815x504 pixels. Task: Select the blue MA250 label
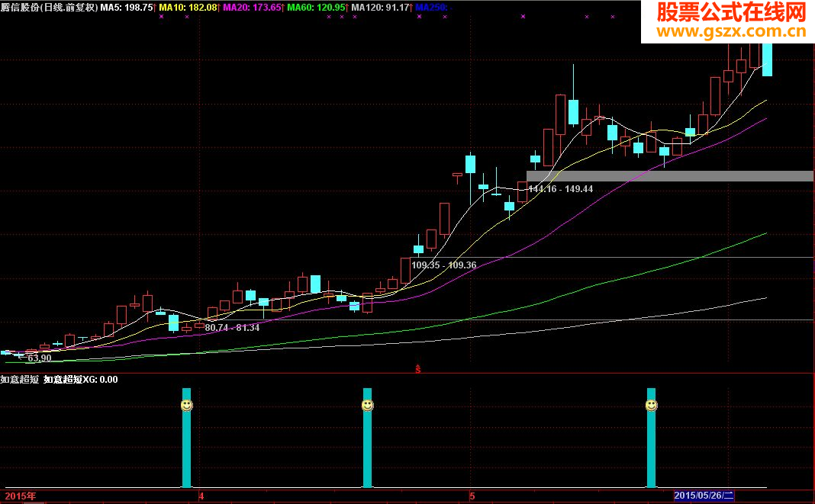coord(433,8)
